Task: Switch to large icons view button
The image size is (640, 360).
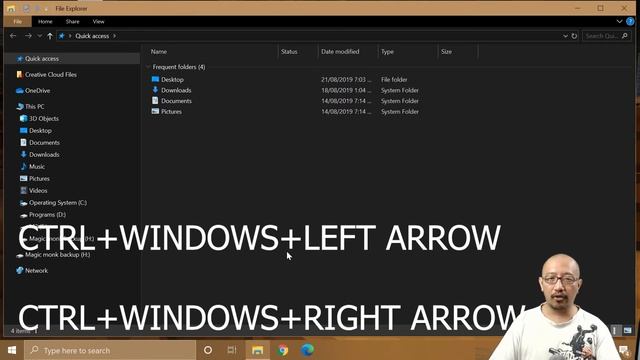Action: click(628, 331)
